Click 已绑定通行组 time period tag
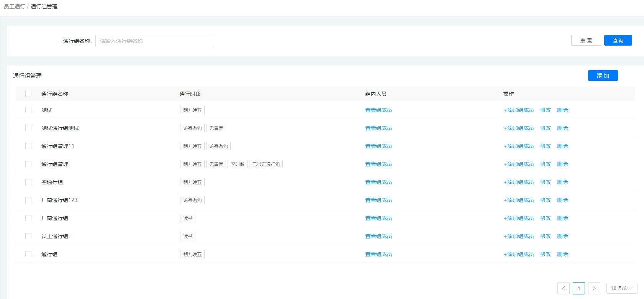 coord(266,164)
